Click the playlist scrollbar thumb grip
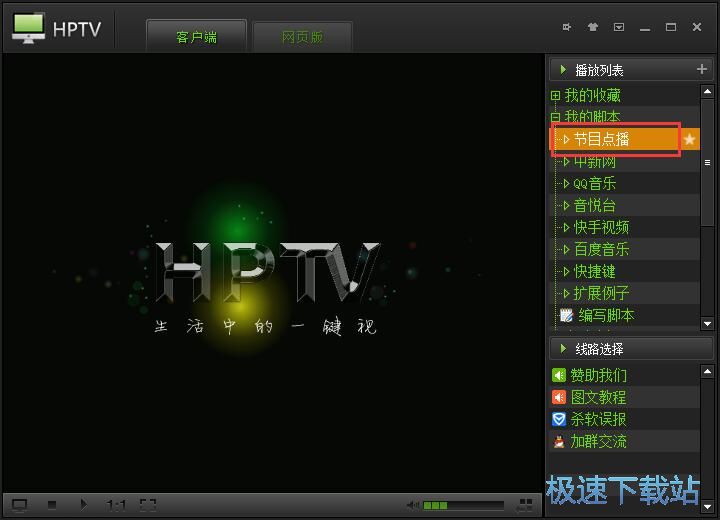Image resolution: width=720 pixels, height=520 pixels. (708, 163)
